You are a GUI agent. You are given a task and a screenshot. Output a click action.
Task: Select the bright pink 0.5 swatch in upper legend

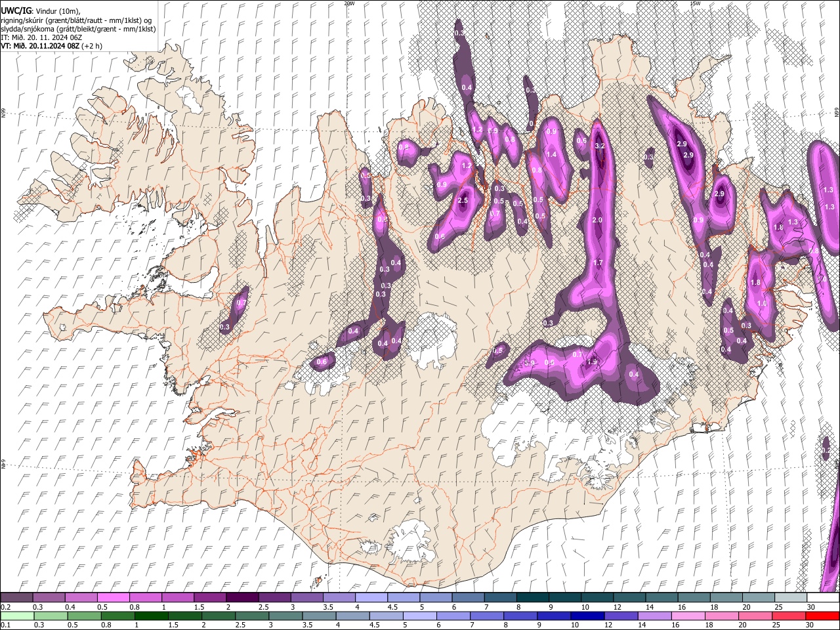[113, 598]
